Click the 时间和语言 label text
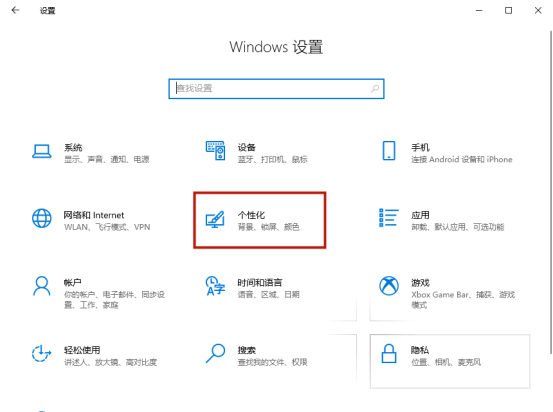 click(260, 283)
